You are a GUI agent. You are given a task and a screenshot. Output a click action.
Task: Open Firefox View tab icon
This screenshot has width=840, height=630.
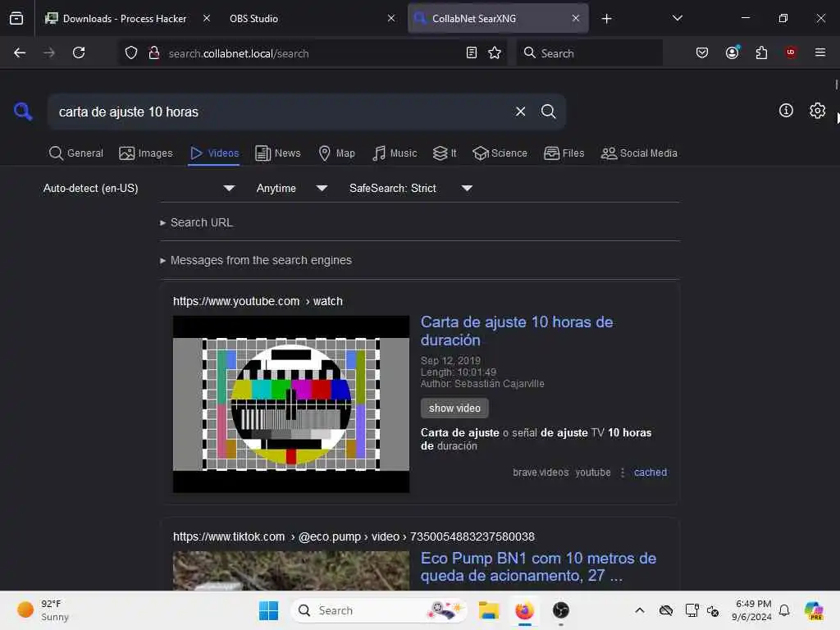[16, 18]
